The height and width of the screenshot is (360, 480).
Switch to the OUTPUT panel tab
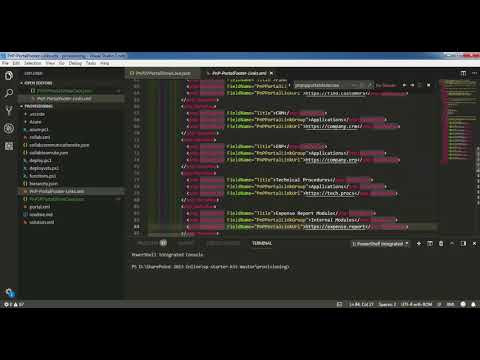coord(185,243)
